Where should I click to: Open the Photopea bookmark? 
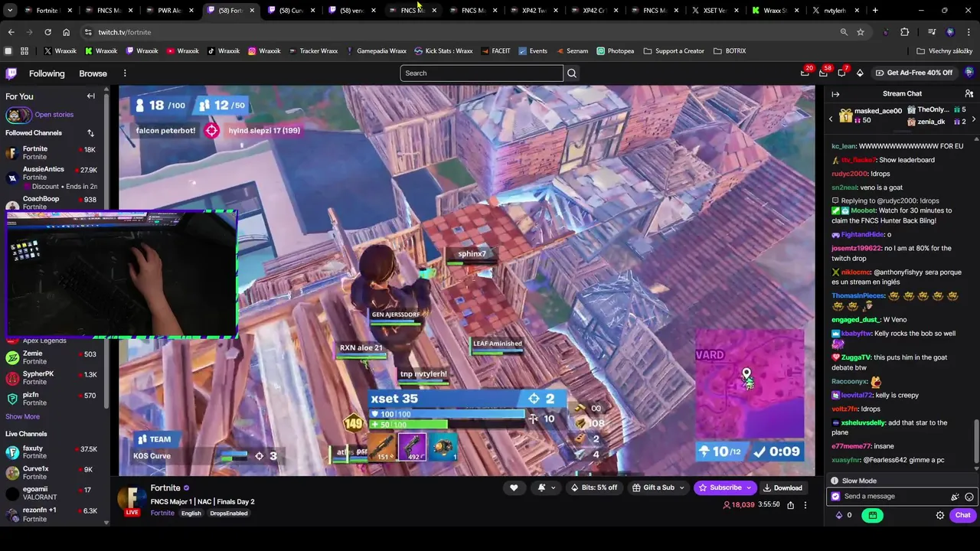click(x=615, y=51)
